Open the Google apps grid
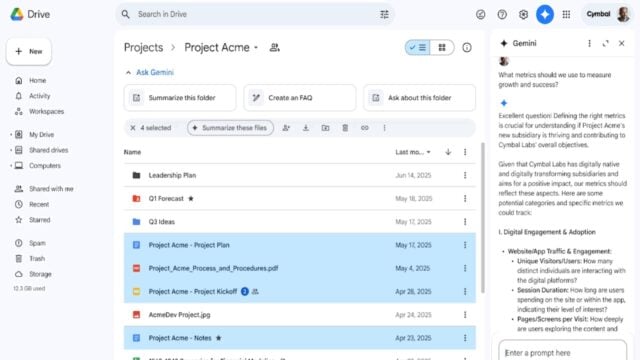Screen dimensions: 640x360 click(x=566, y=14)
